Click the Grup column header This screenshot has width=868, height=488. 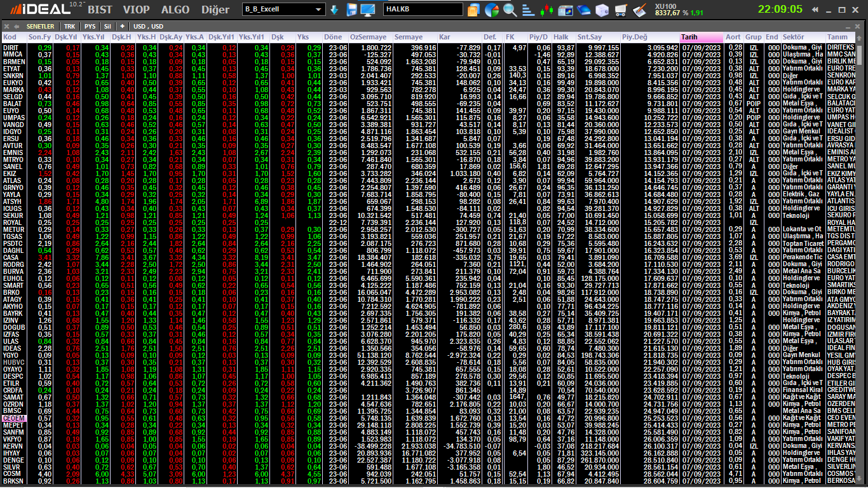click(x=754, y=37)
